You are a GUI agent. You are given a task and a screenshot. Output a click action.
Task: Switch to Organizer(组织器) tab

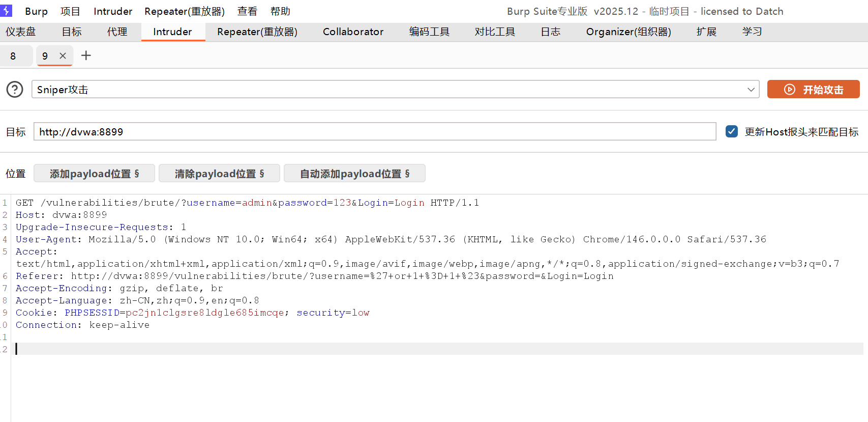[628, 32]
